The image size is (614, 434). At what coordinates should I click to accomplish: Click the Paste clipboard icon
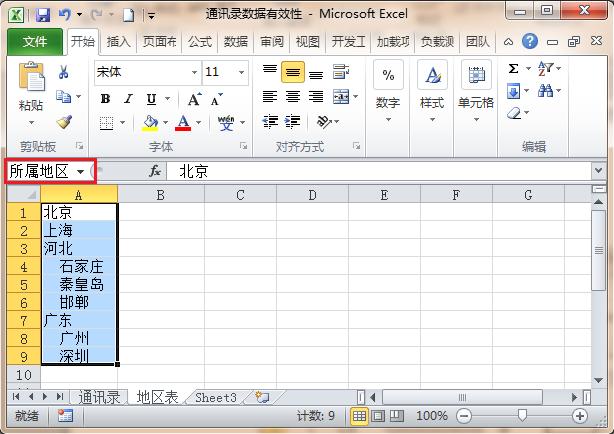(31, 77)
